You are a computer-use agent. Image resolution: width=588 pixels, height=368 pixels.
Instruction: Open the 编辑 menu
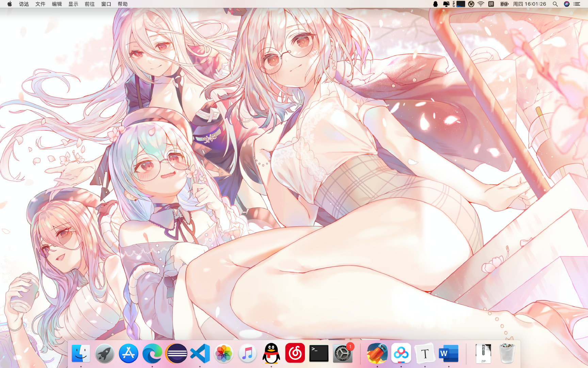coord(57,4)
